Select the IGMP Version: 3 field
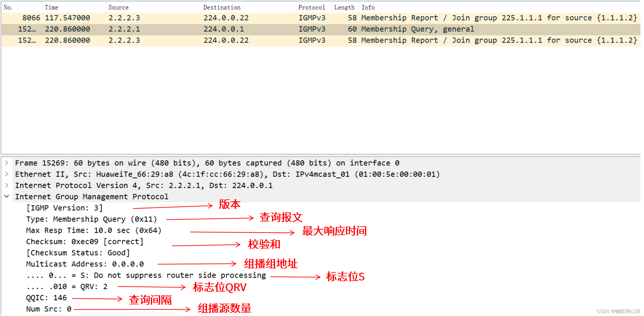The width and height of the screenshot is (644, 316). tap(64, 208)
